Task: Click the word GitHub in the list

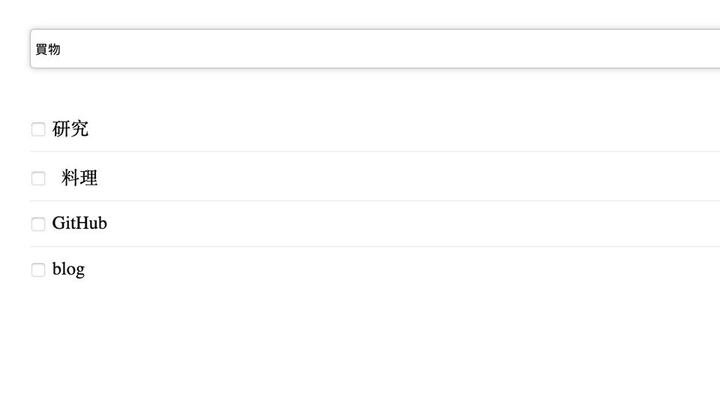Action: click(x=79, y=224)
